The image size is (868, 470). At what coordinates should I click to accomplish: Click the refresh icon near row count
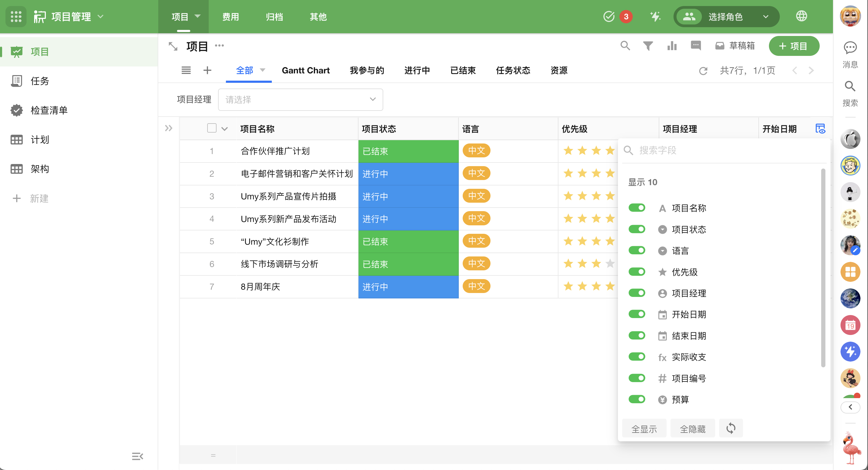pos(703,71)
